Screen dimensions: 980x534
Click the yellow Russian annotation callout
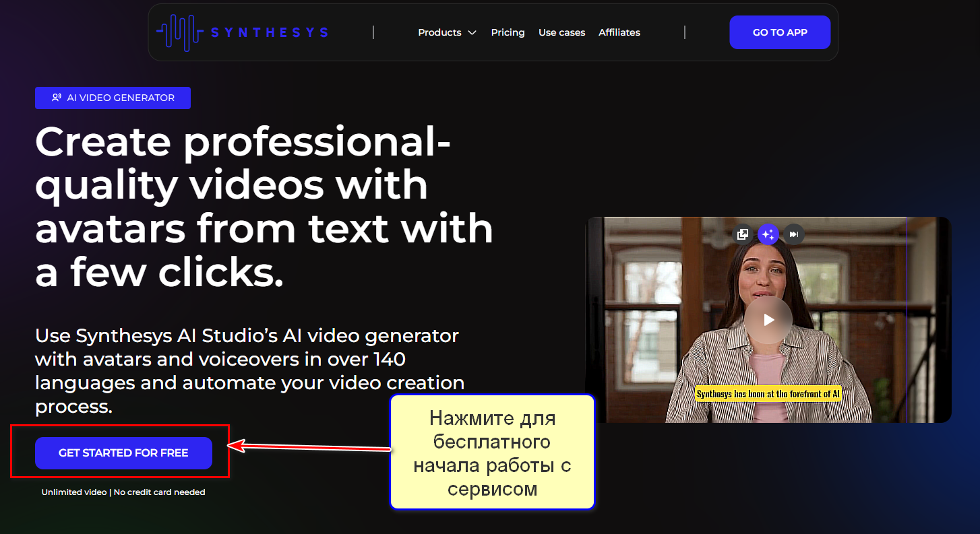point(492,453)
